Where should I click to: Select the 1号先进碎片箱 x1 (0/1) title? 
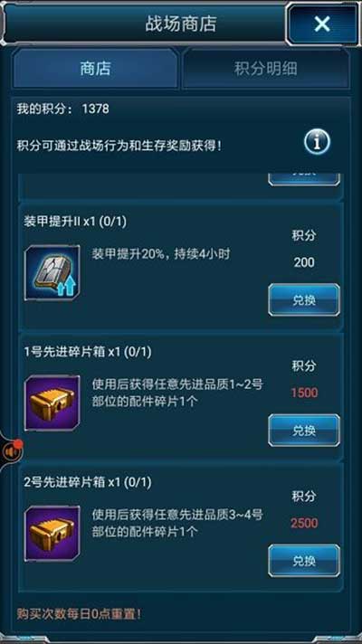click(88, 352)
